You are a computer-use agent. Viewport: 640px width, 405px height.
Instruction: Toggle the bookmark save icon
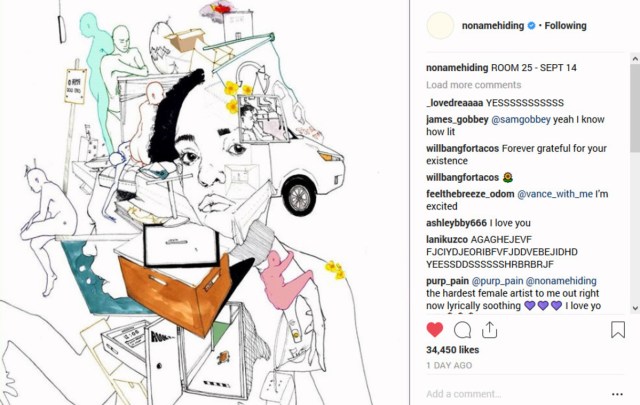click(x=618, y=329)
